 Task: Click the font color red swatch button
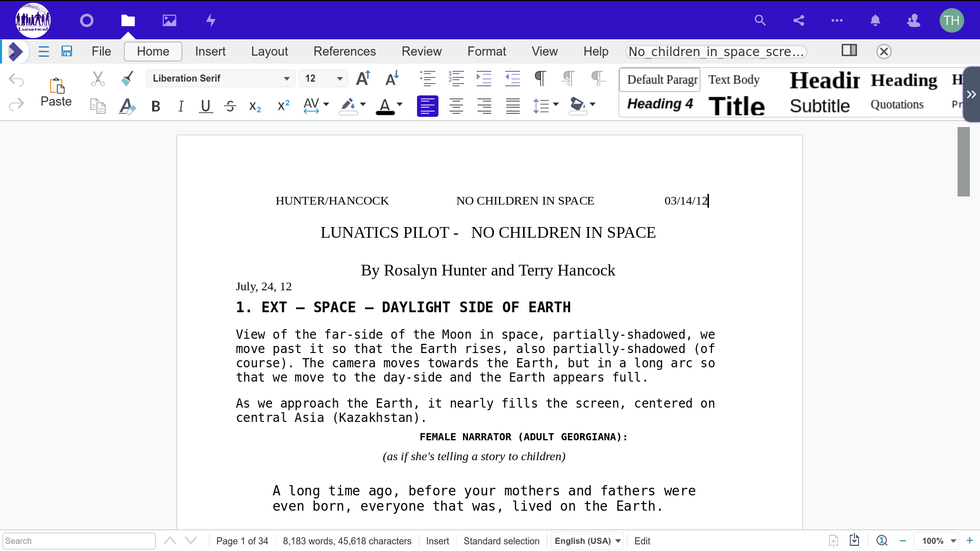(x=385, y=106)
